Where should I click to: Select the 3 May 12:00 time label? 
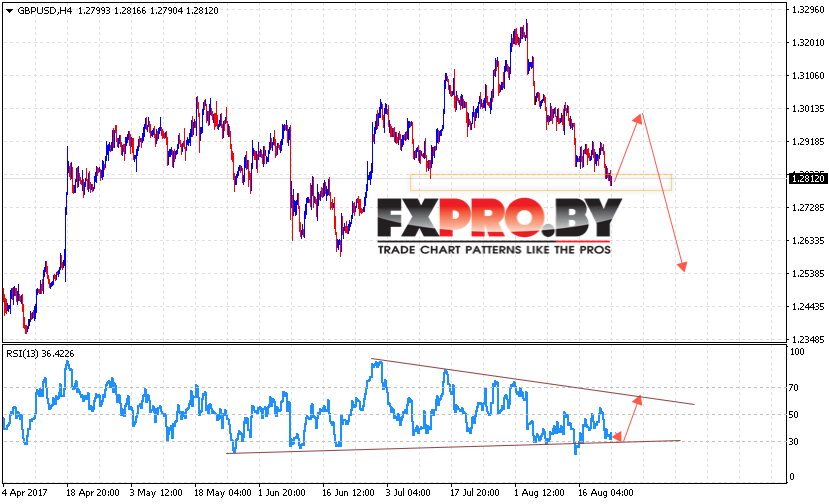156,493
